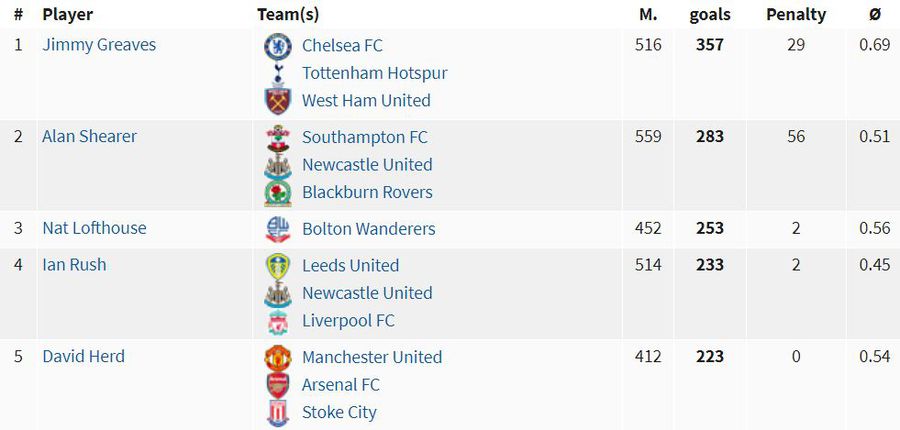Open David Herd player profile
The width and height of the screenshot is (900, 430).
83,357
